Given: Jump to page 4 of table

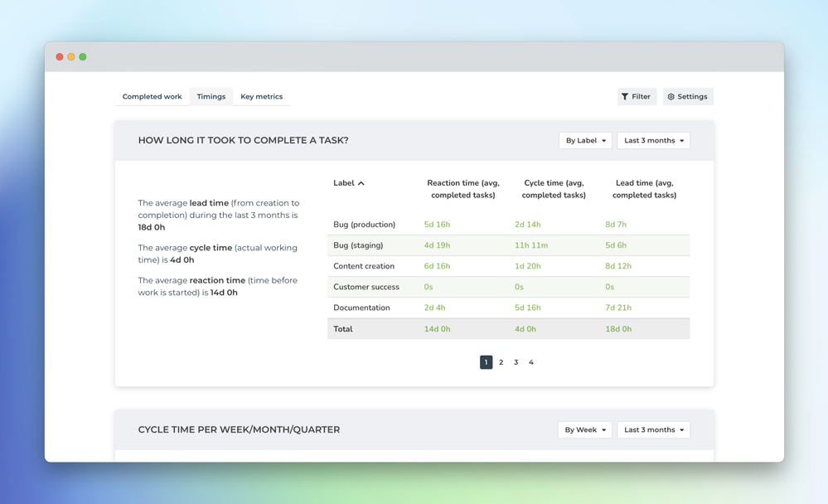Looking at the screenshot, I should [531, 362].
